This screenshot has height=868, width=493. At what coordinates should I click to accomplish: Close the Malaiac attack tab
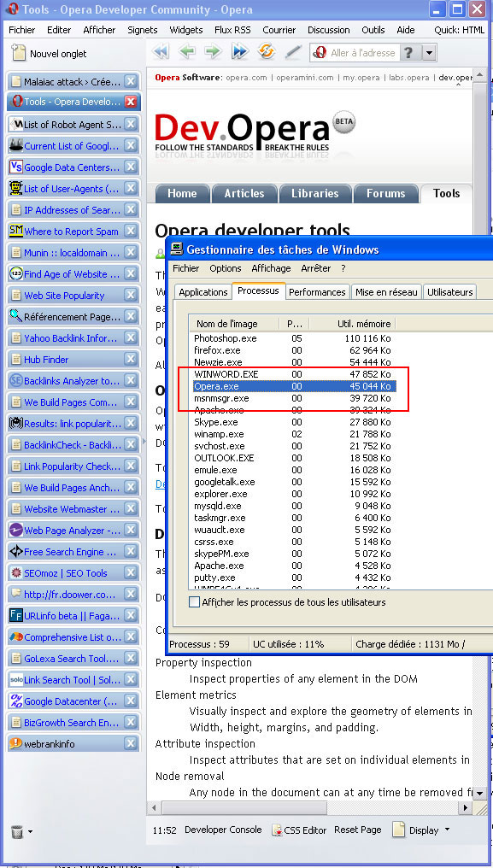[130, 82]
